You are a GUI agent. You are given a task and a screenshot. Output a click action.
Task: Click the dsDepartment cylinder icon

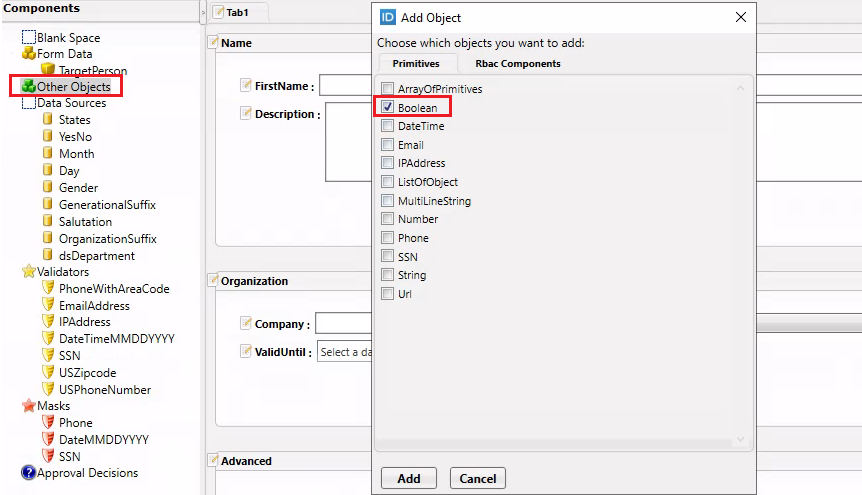[x=48, y=255]
